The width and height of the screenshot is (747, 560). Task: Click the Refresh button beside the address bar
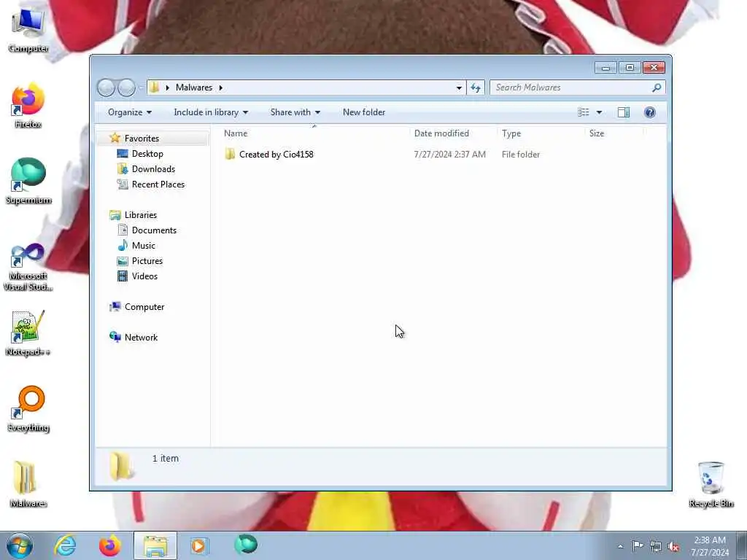coord(476,87)
